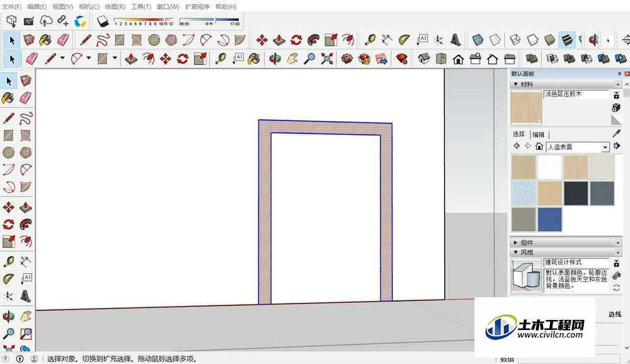This screenshot has height=364, width=630.
Task: Adjust the shadow date month slider
Action: coord(144,20)
